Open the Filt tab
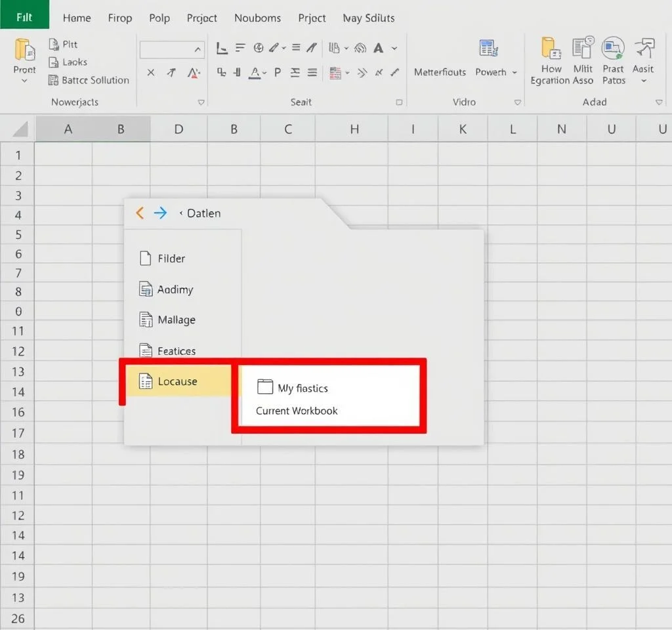The height and width of the screenshot is (630, 672). 24,18
